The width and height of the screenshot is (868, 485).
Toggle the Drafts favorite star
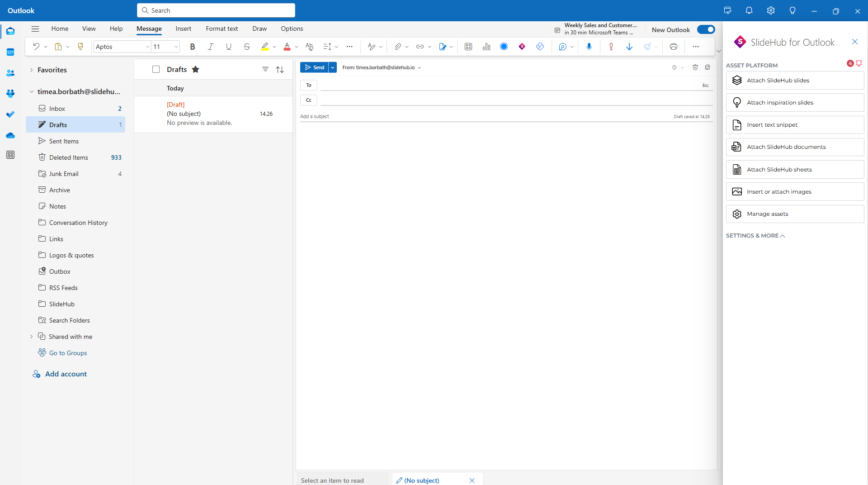pyautogui.click(x=195, y=69)
